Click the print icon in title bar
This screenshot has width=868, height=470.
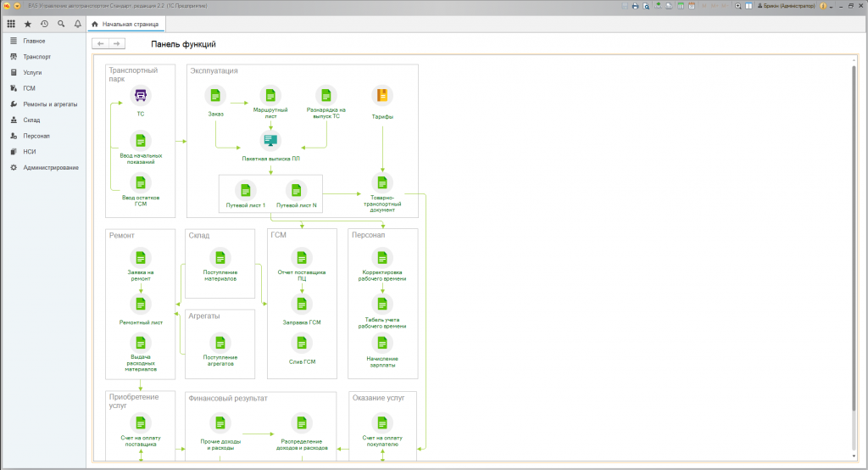click(x=635, y=6)
